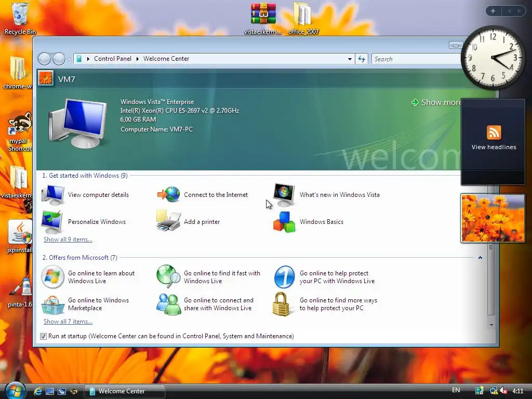Click the analog clock gadget
The height and width of the screenshot is (399, 532).
tap(493, 57)
